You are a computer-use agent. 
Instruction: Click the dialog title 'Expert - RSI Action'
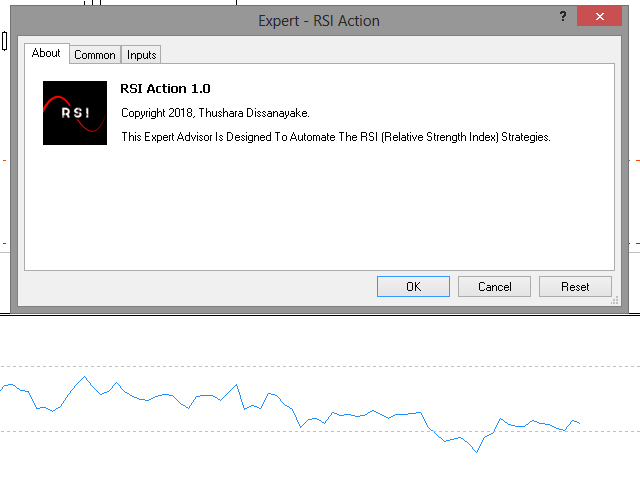point(319,21)
